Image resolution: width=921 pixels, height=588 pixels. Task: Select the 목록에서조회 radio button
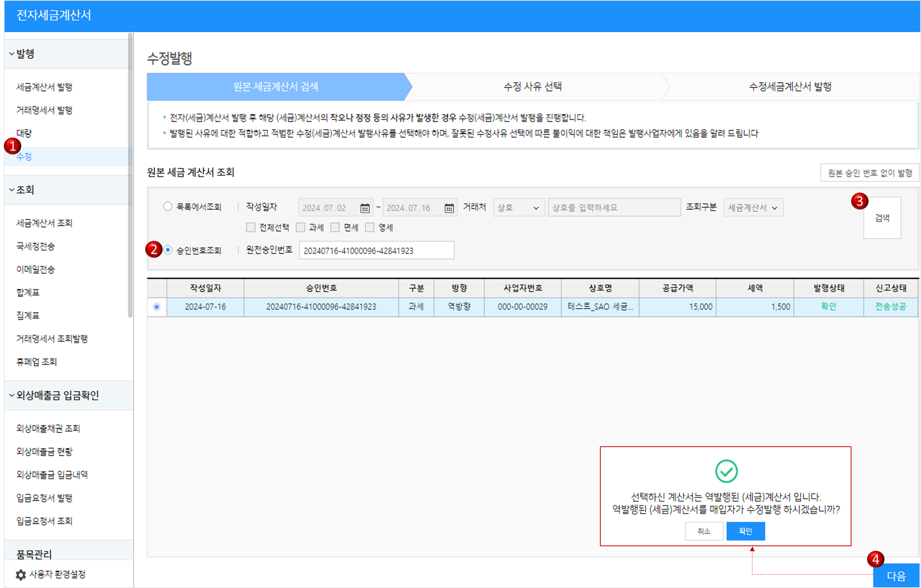click(168, 207)
